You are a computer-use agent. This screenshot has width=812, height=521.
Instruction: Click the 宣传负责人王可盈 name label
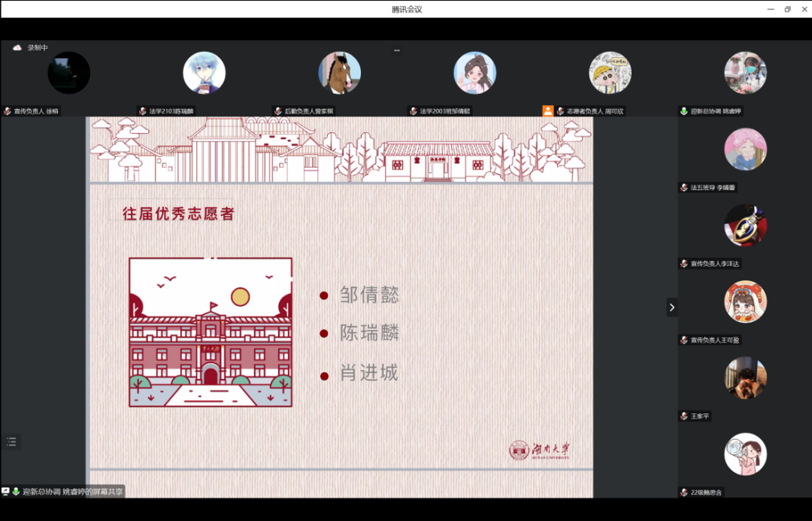pyautogui.click(x=715, y=340)
